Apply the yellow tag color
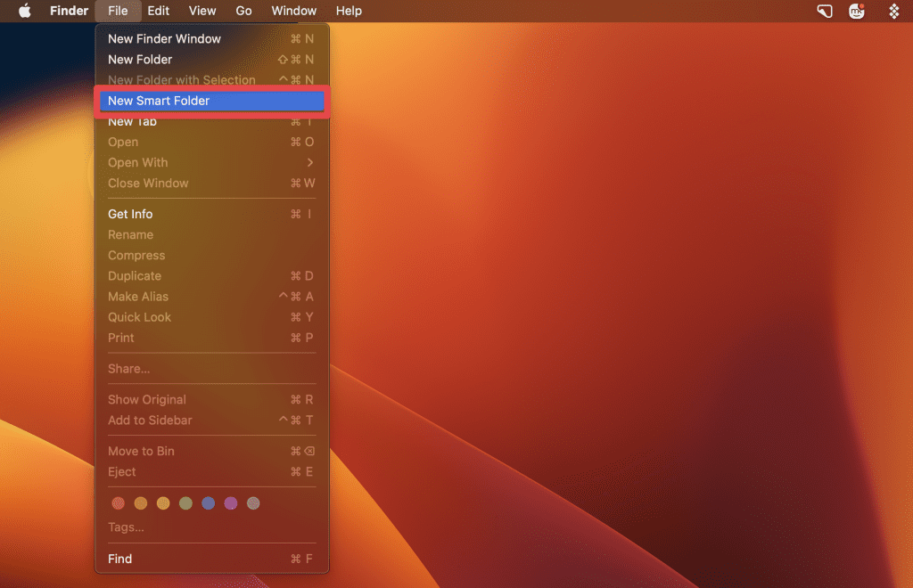 pos(163,503)
